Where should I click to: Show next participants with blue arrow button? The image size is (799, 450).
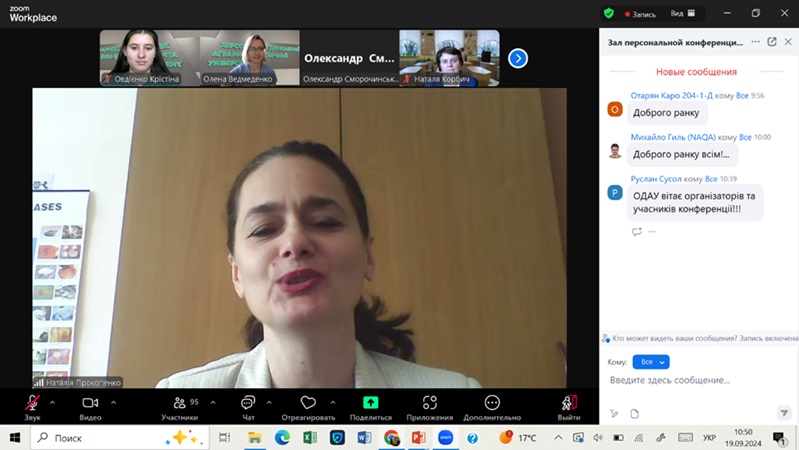[x=518, y=58]
